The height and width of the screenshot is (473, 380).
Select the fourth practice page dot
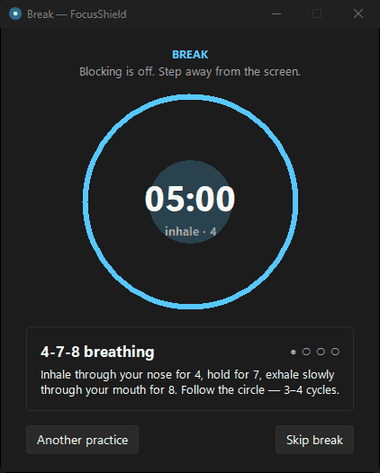point(335,352)
